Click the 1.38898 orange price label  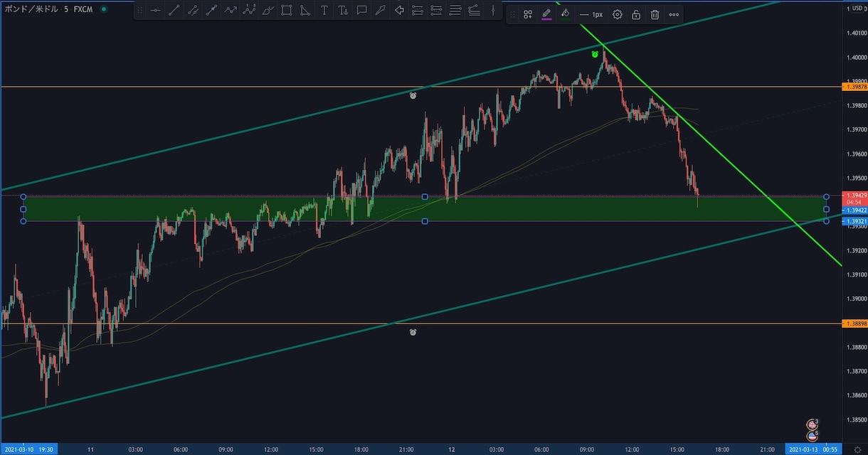[x=854, y=323]
